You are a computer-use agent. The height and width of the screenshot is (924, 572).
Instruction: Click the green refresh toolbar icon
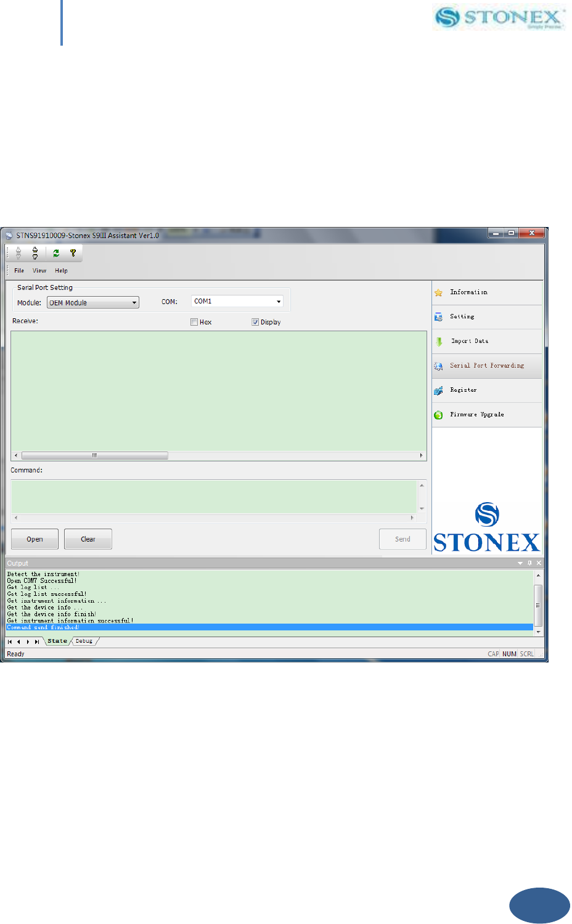click(x=56, y=253)
